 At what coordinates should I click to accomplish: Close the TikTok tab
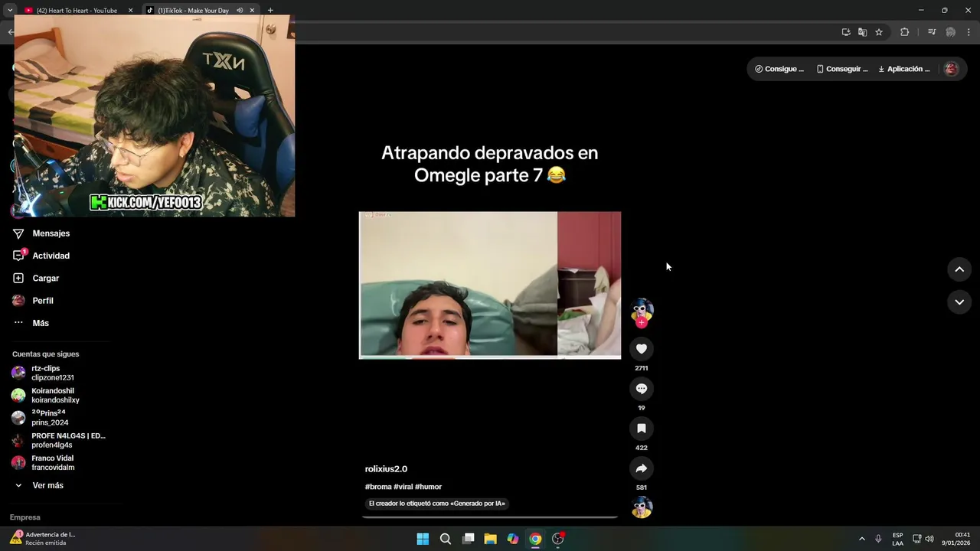coord(252,11)
